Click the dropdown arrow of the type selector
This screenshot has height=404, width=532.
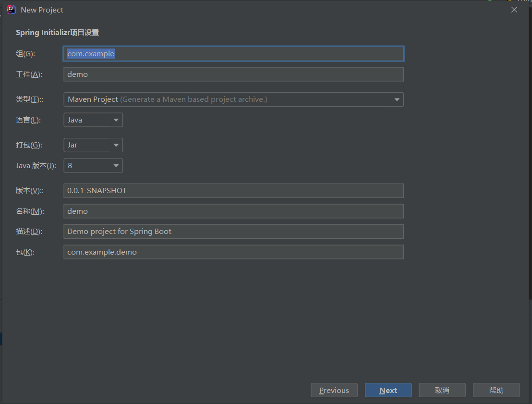click(x=397, y=99)
